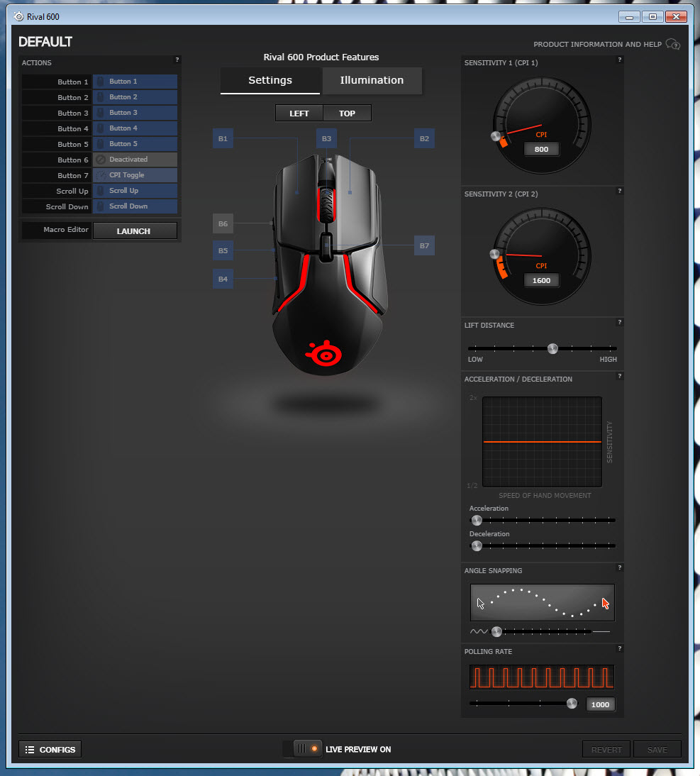
Task: Click the SAVE button
Action: tap(657, 749)
